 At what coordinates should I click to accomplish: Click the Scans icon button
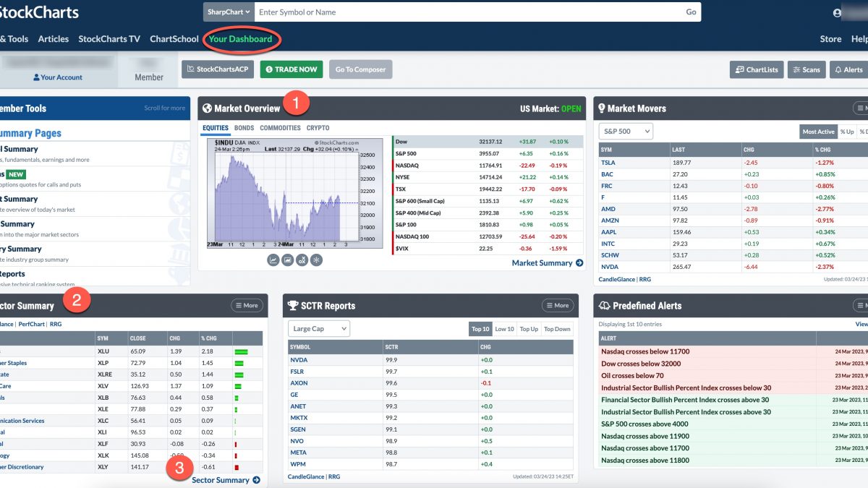coord(807,69)
